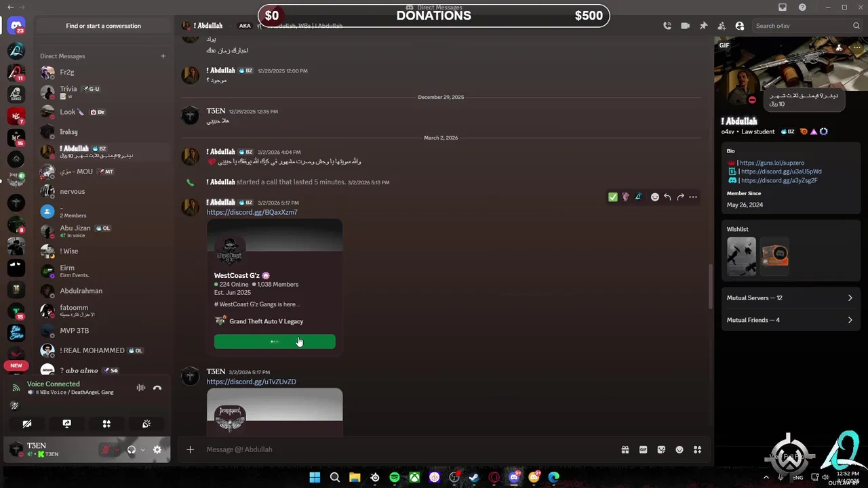This screenshot has height=488, width=868.
Task: Send a gift with gift icon
Action: point(625,449)
